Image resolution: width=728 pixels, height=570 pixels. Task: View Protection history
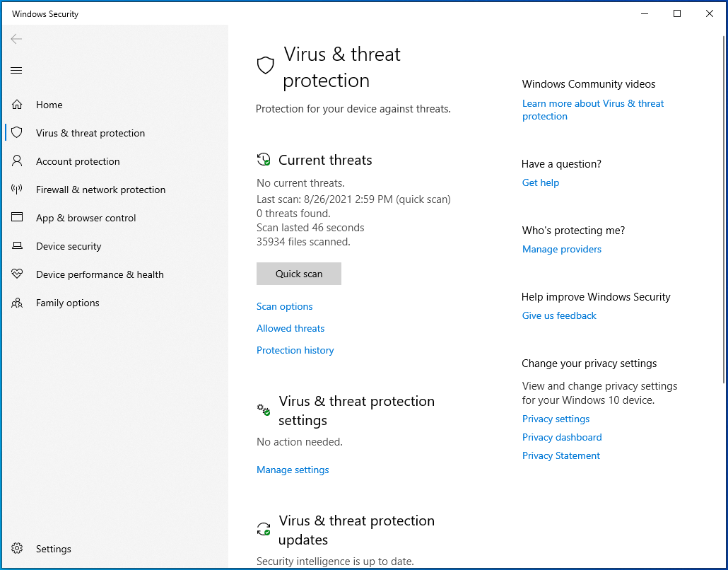(x=295, y=350)
